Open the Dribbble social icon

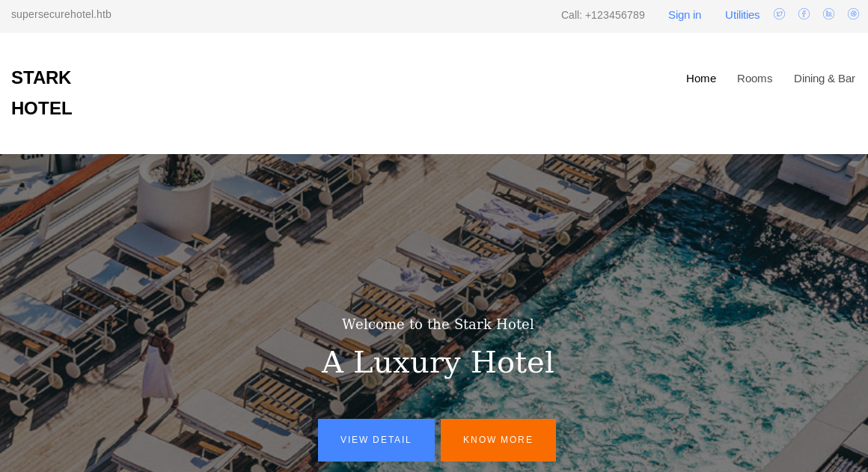click(853, 14)
